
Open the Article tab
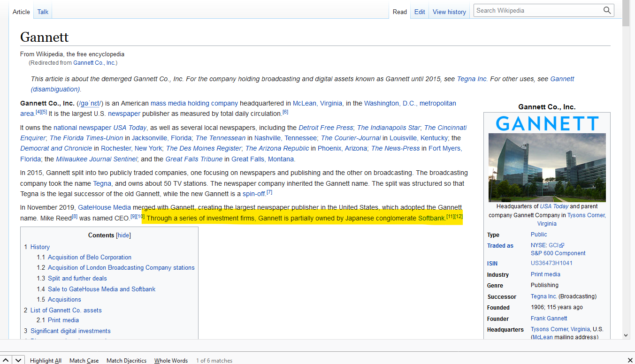pyautogui.click(x=21, y=12)
